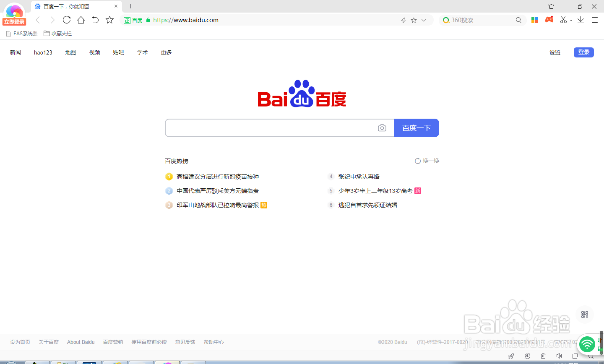Expand the bookmark star dropdown arrow
The width and height of the screenshot is (604, 364).
(x=424, y=20)
